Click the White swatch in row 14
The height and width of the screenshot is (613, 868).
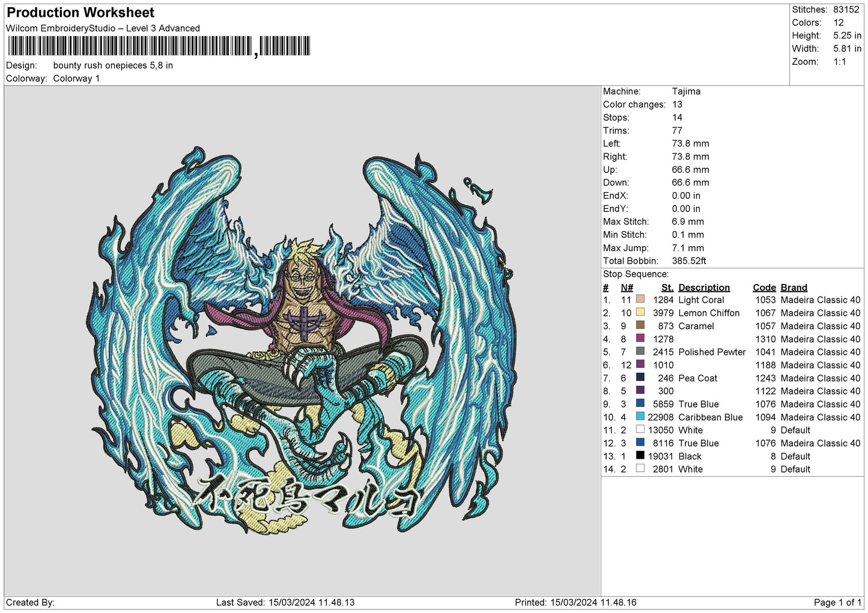(x=640, y=469)
